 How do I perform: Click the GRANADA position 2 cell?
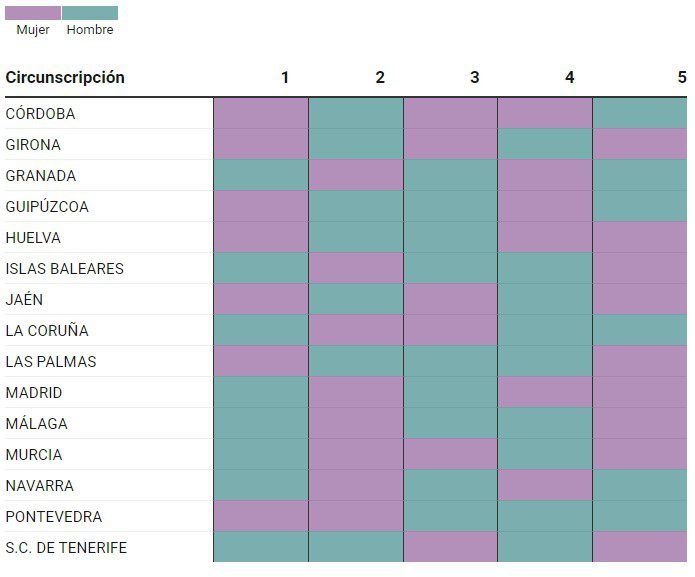(x=355, y=176)
